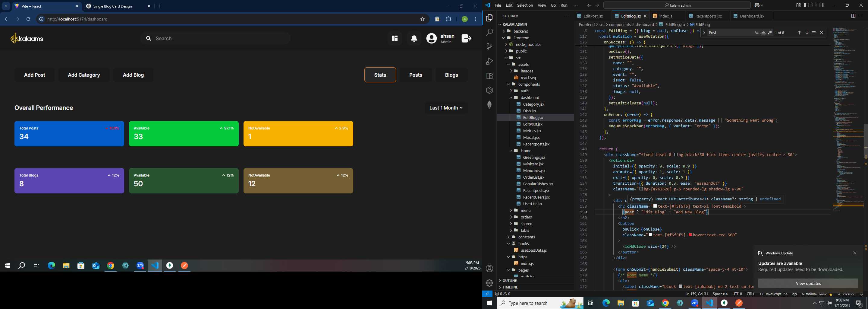Open the Chrome tab search dropdown arrow
This screenshot has height=309, width=868.
pyautogui.click(x=6, y=6)
